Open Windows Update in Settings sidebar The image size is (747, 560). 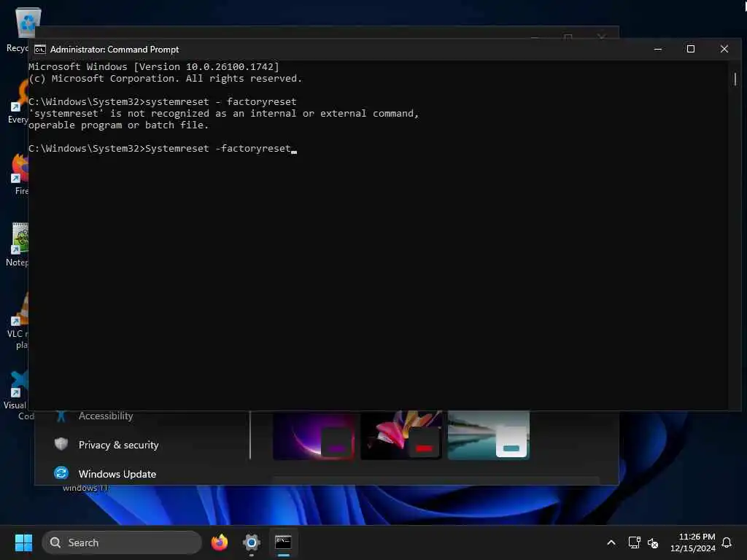coord(117,474)
